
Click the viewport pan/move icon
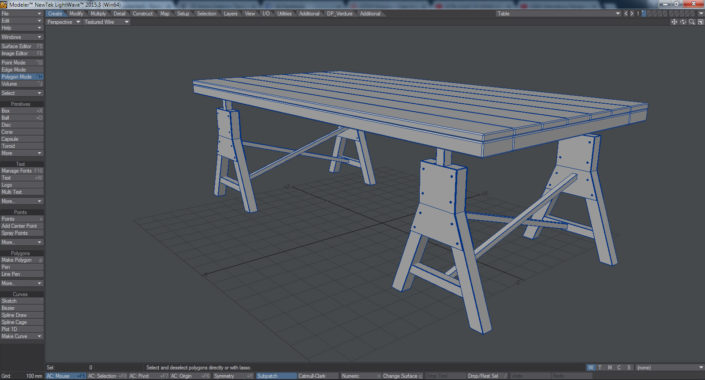click(674, 22)
